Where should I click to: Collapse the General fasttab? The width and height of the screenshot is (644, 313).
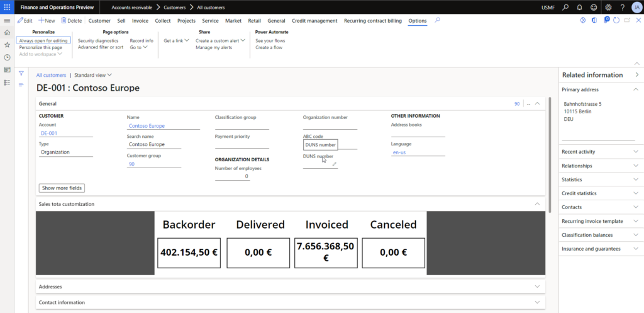coord(537,104)
